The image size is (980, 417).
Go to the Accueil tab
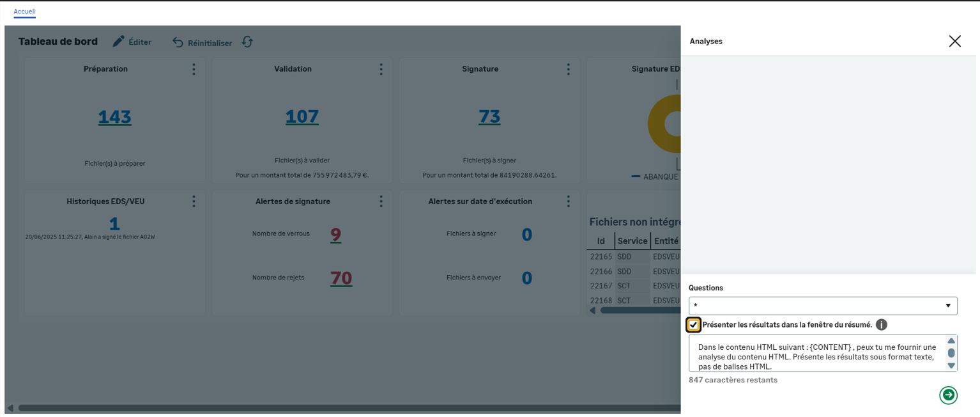24,12
